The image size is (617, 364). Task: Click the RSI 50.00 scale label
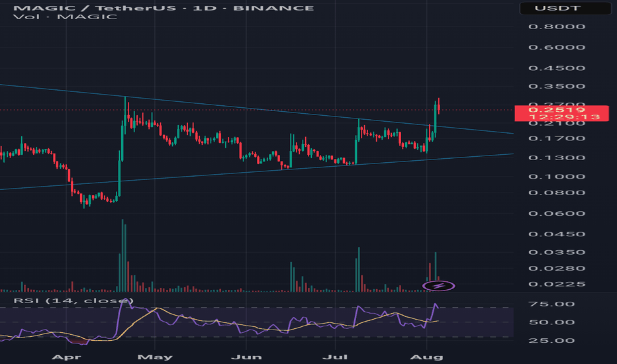[x=551, y=322]
